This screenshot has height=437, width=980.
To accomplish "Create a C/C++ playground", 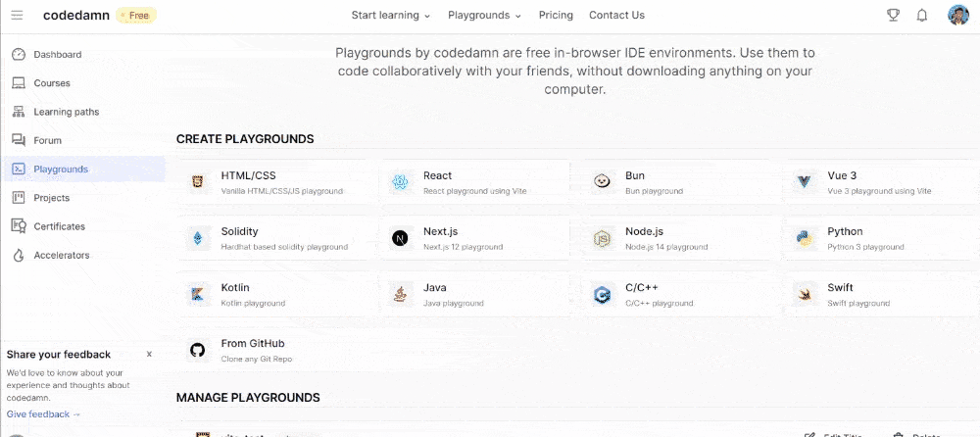I will pyautogui.click(x=681, y=294).
